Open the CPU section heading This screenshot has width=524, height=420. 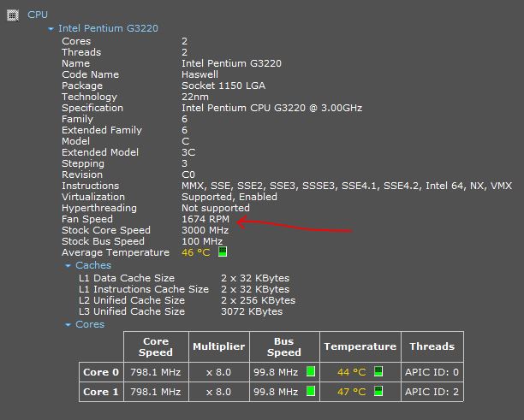pyautogui.click(x=38, y=15)
